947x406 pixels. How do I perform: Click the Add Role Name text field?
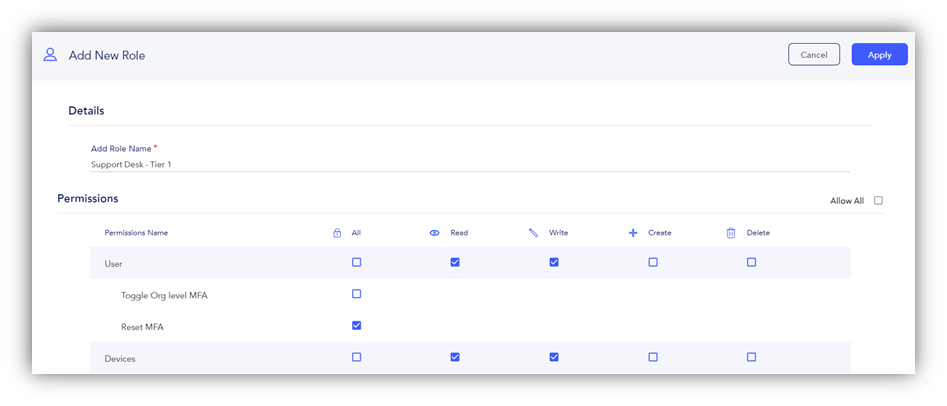(470, 164)
